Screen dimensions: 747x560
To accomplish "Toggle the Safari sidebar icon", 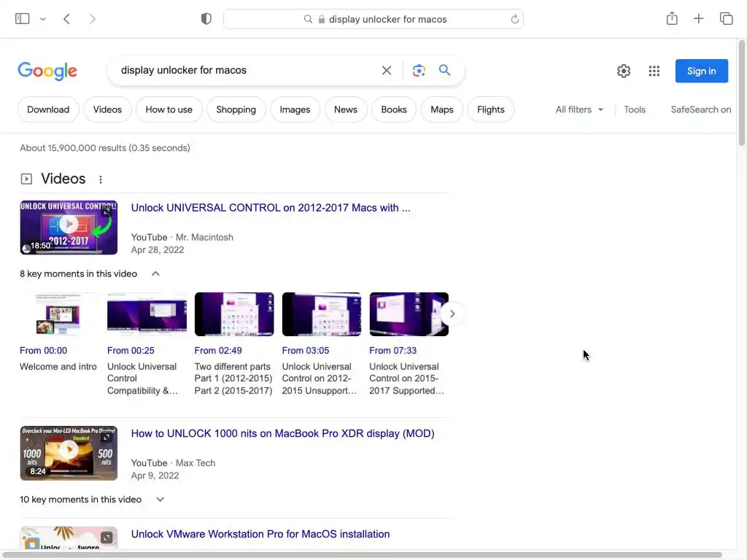I will click(23, 18).
